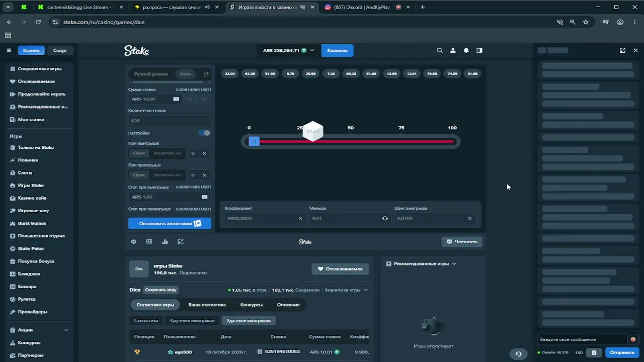
Task: Open the live statistics chart icon
Action: point(165,242)
